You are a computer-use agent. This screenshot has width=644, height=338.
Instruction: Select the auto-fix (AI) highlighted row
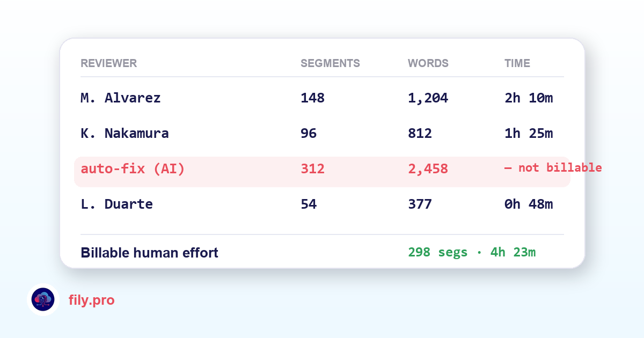click(x=322, y=172)
